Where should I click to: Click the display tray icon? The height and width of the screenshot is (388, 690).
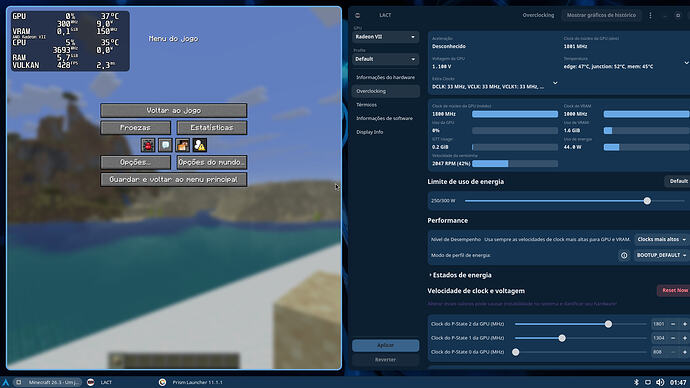648,382
